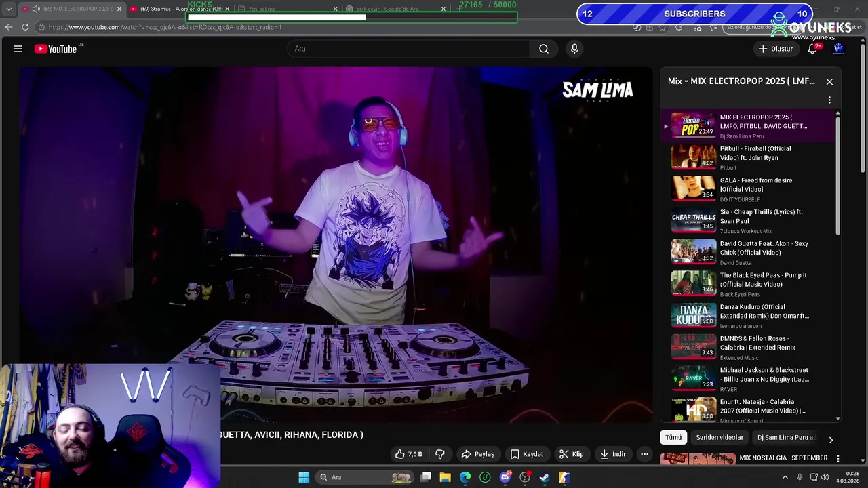Viewport: 868px width, 488px height.
Task: Select the Tümü filter chip
Action: (x=673, y=437)
